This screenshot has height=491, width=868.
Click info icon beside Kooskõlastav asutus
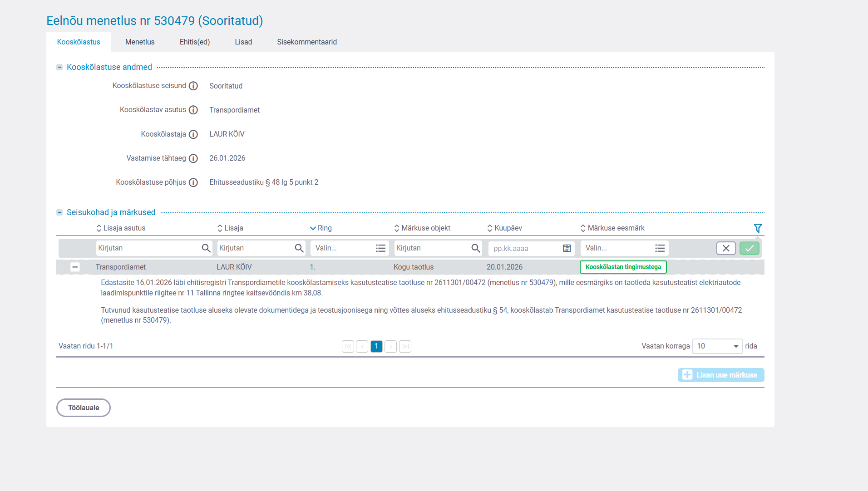(193, 110)
